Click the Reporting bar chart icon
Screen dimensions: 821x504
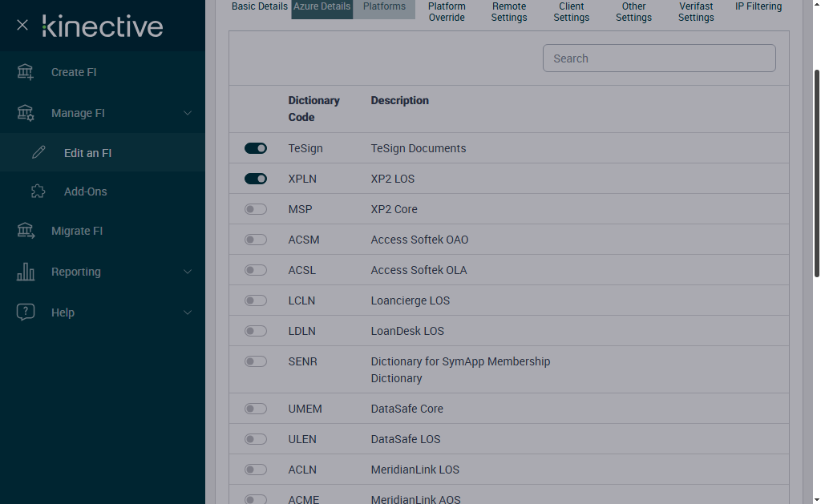pyautogui.click(x=26, y=272)
